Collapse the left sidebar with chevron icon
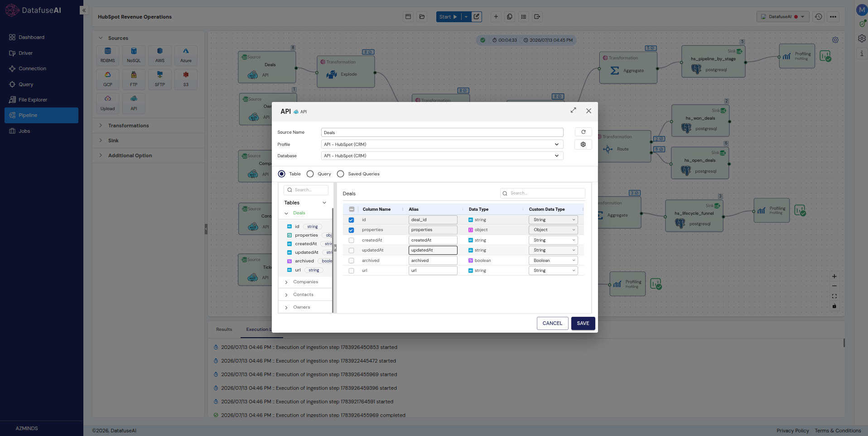The image size is (868, 436). coord(84,10)
